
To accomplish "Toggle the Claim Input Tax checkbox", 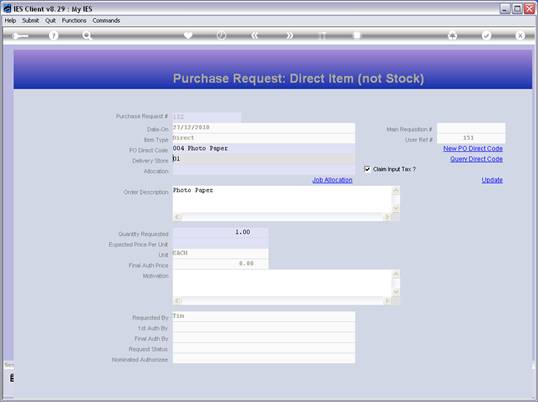I will [x=367, y=169].
